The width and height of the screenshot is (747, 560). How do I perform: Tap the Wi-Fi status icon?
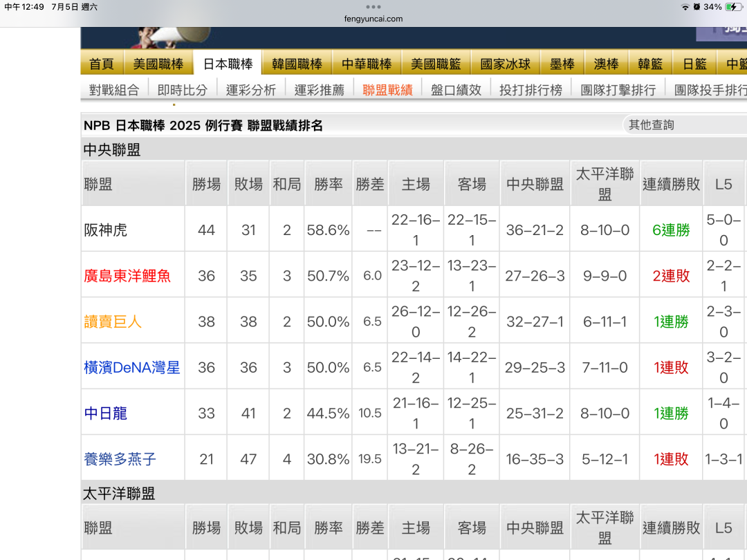(685, 7)
